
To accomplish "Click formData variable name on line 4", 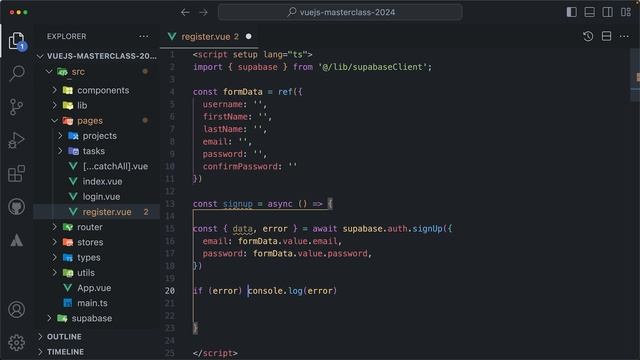I will coord(242,92).
